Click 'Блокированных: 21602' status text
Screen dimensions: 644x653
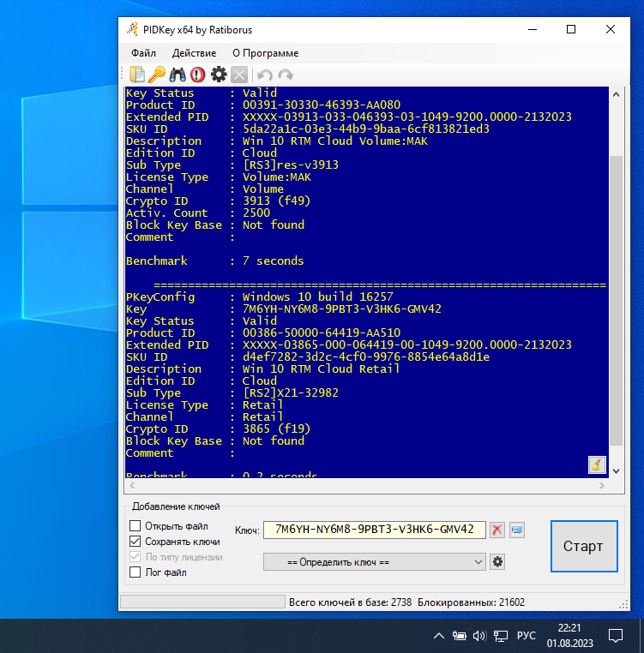click(x=471, y=602)
